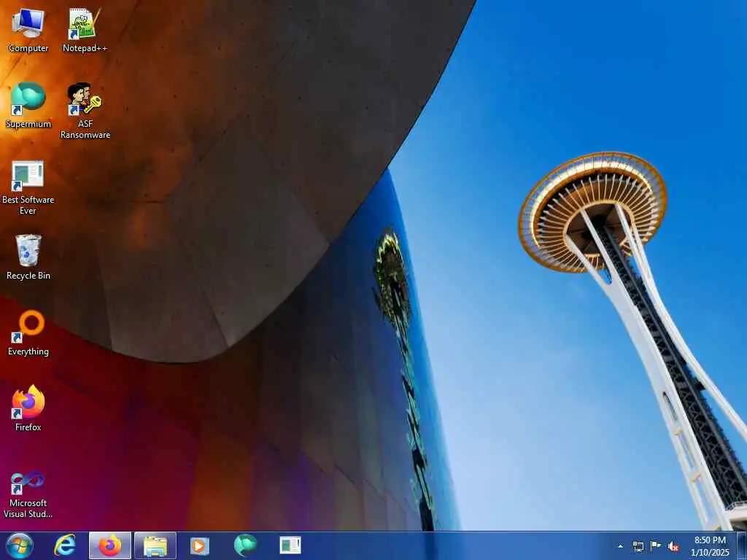Open Best Software Ever taskbar icon
The image size is (747, 560).
(x=290, y=545)
